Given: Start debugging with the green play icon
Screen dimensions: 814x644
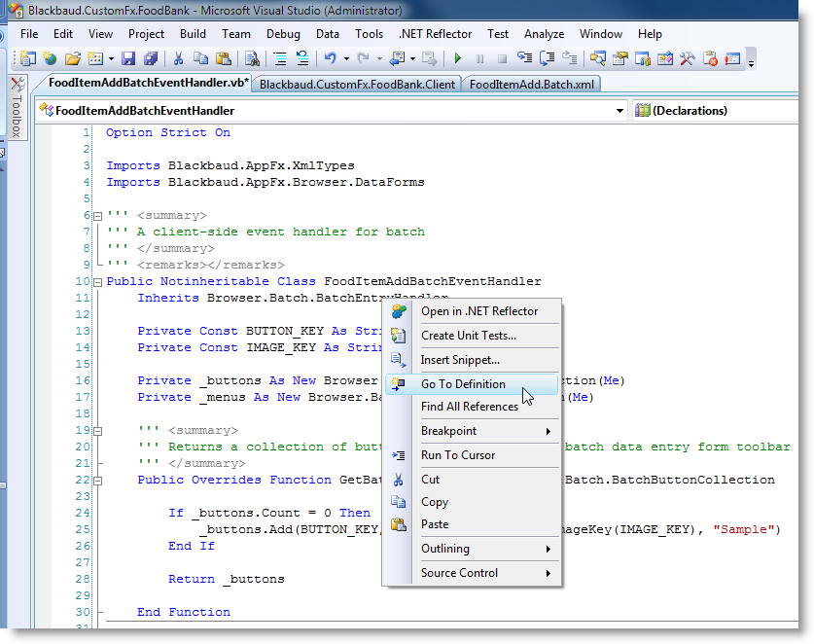Looking at the screenshot, I should tap(457, 58).
